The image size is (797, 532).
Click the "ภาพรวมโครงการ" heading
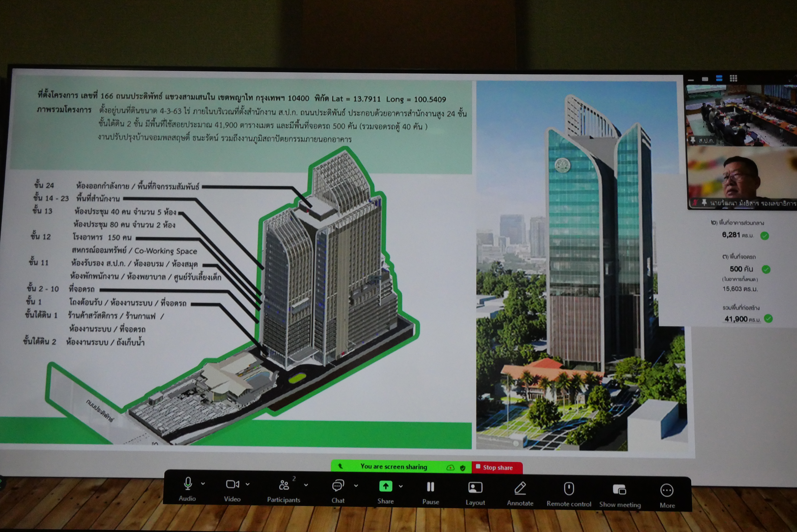[x=64, y=110]
